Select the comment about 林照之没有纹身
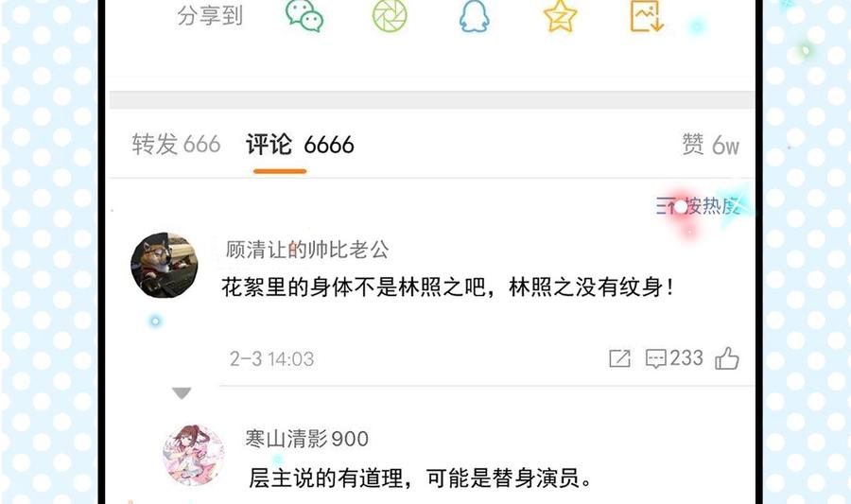The width and height of the screenshot is (851, 504). 448,287
